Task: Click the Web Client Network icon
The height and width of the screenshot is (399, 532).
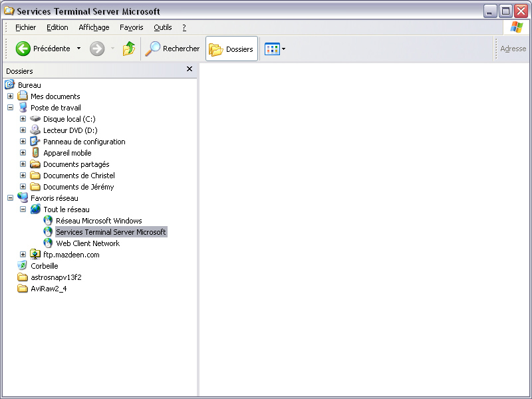Action: [48, 243]
